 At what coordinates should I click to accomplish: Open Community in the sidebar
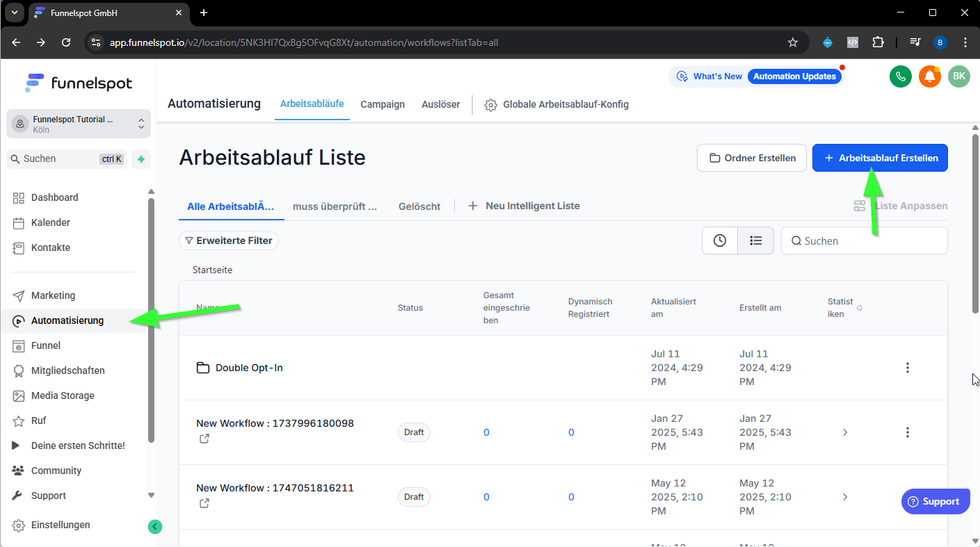[56, 471]
